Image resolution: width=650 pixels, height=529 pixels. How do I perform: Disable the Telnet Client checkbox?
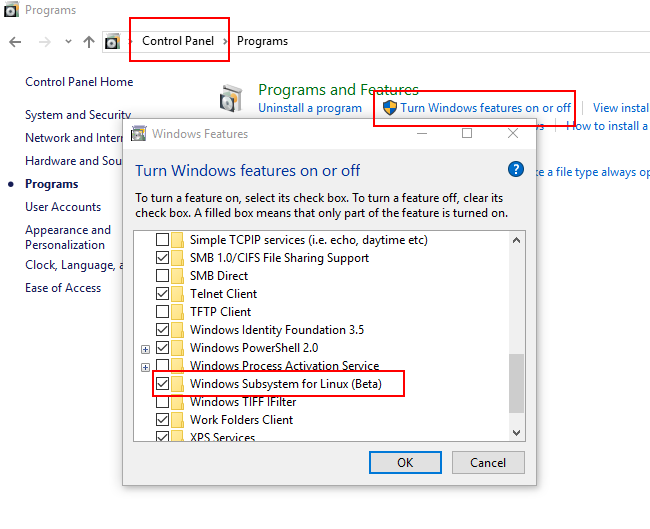(163, 294)
